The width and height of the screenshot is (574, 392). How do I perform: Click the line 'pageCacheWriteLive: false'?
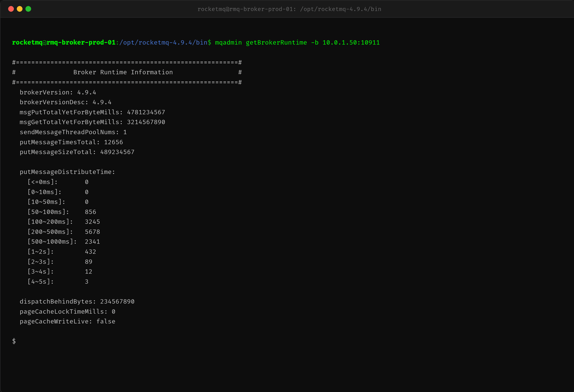coord(67,322)
